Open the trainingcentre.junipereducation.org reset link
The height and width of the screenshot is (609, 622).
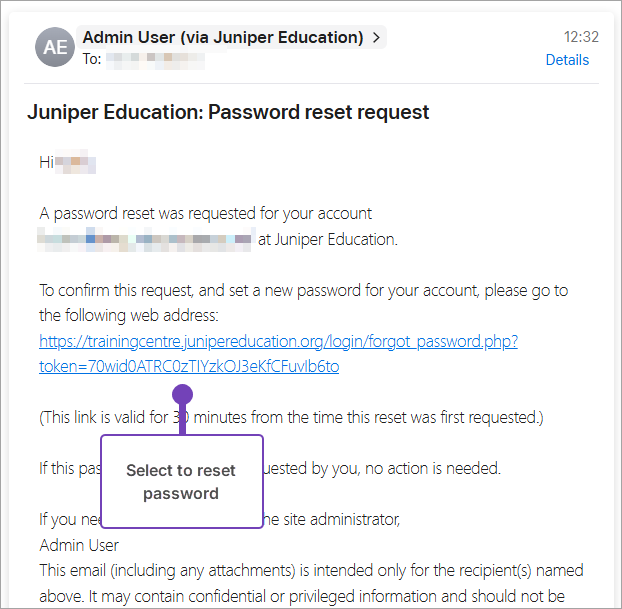click(x=278, y=341)
